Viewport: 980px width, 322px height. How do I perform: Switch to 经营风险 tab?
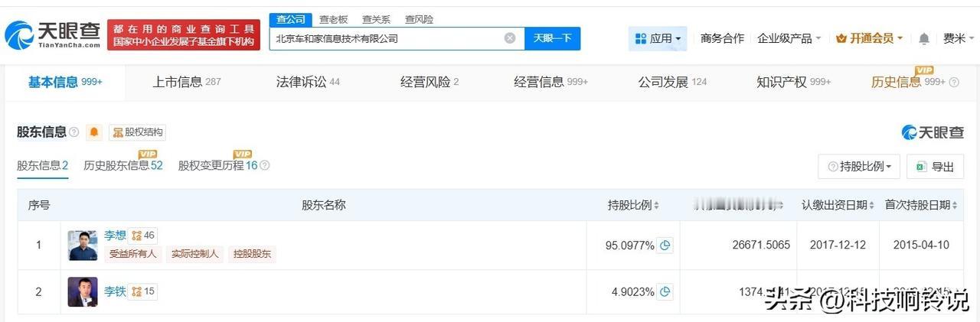coord(430,82)
